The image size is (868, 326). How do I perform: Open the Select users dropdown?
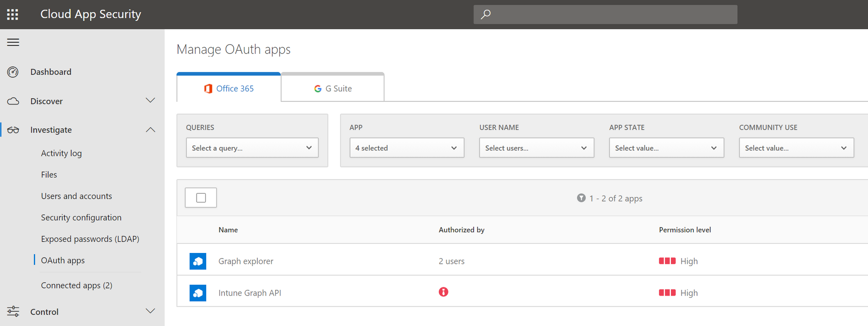(x=536, y=148)
